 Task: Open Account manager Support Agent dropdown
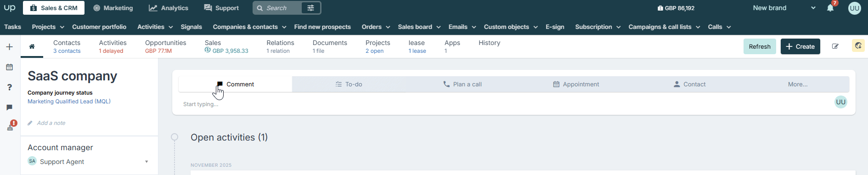click(x=89, y=162)
